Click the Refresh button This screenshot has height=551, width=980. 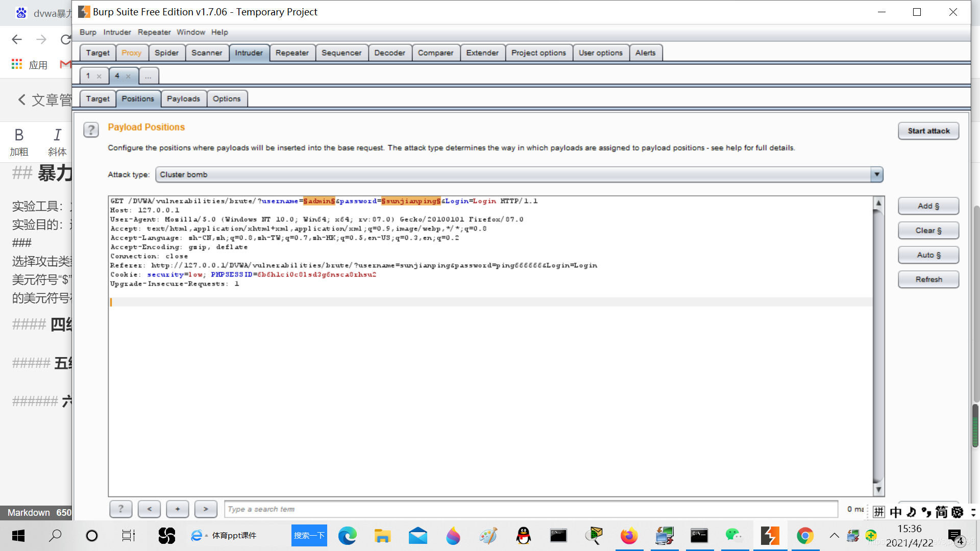tap(928, 279)
